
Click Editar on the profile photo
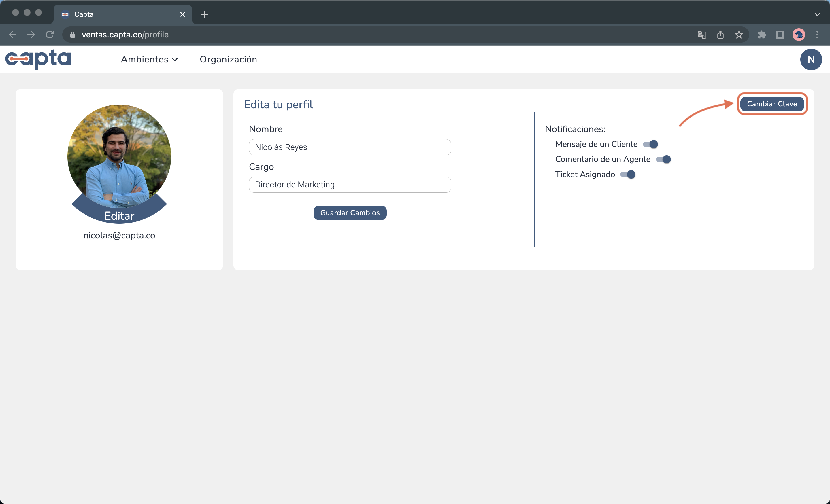(x=119, y=216)
